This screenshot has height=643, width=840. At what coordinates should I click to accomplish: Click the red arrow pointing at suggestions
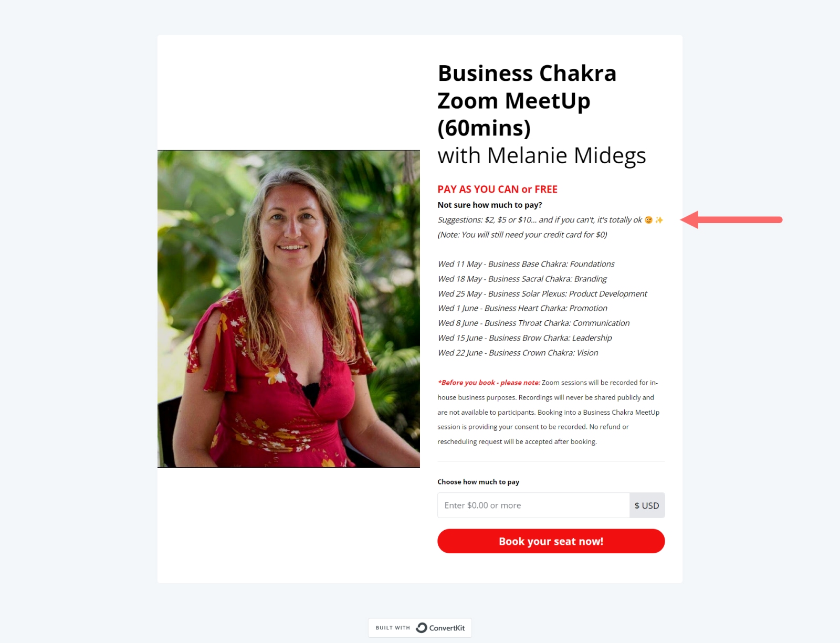[x=731, y=219]
